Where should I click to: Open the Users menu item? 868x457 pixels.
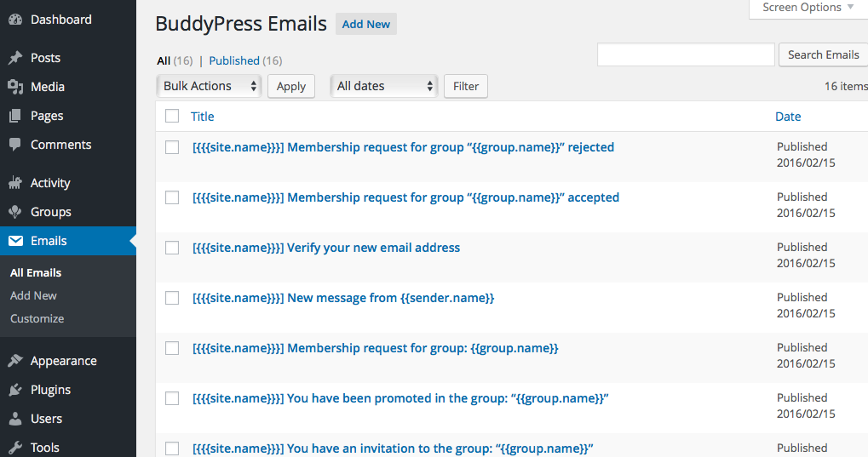point(47,419)
